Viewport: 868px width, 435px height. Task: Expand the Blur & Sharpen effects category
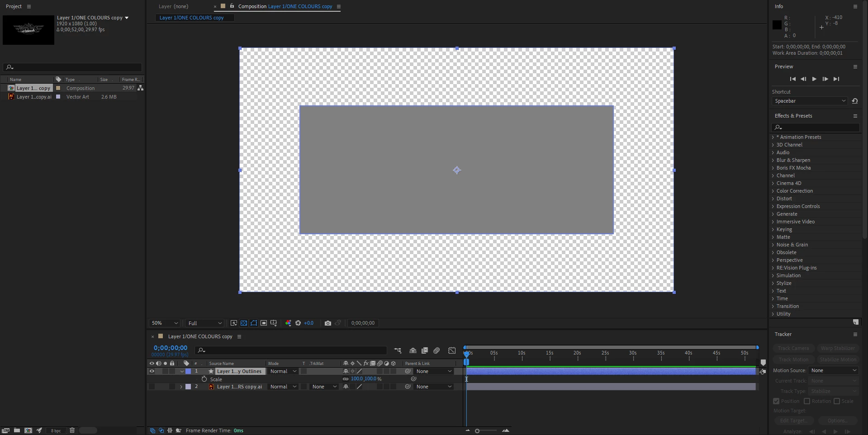pos(773,160)
